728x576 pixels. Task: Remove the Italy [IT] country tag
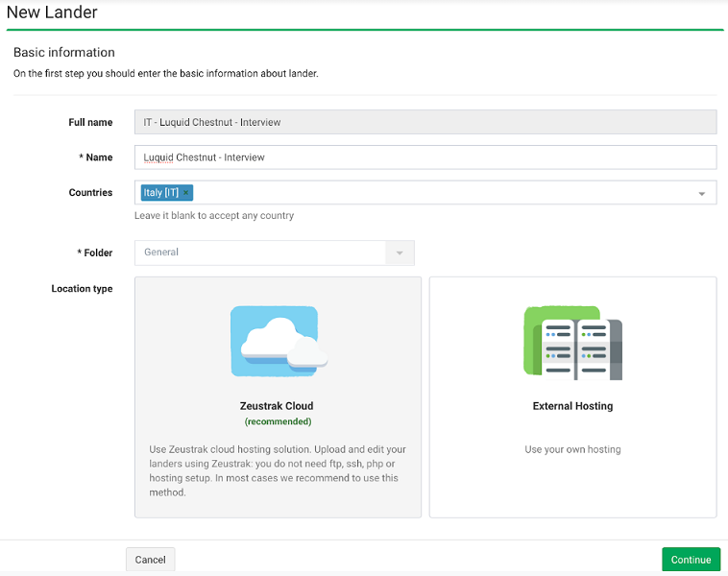[x=185, y=193]
